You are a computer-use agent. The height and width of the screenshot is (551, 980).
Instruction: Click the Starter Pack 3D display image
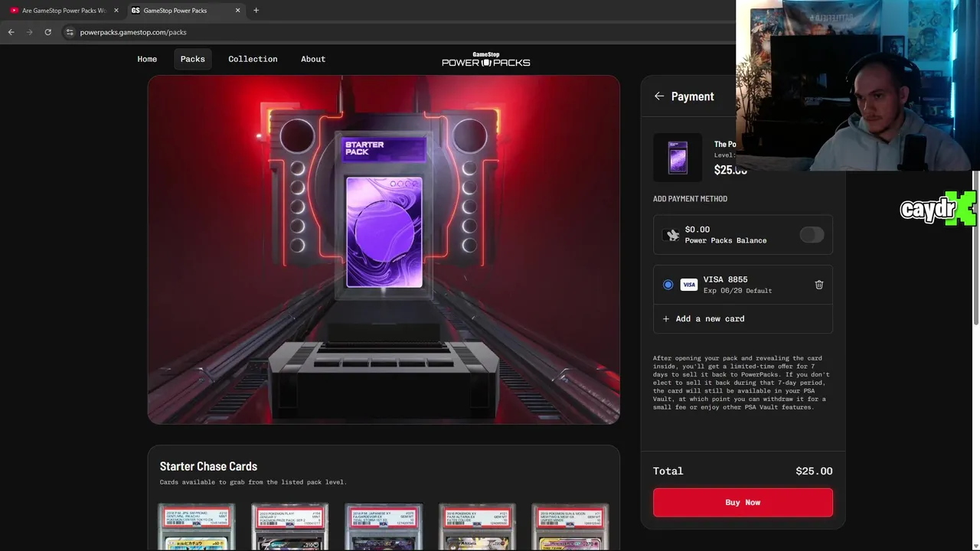pos(384,249)
